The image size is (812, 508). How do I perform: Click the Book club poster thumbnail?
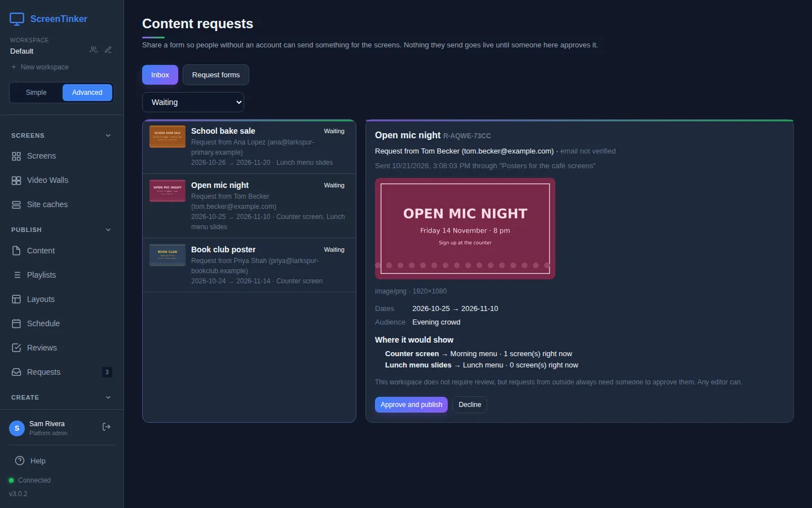[167, 255]
